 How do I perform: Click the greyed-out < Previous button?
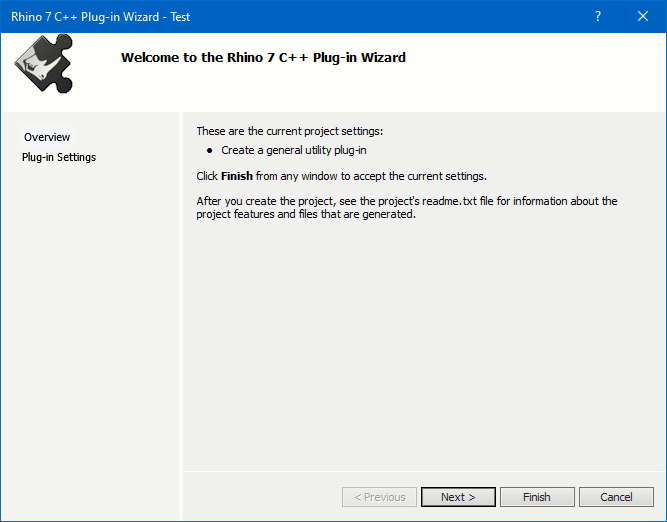(x=379, y=497)
